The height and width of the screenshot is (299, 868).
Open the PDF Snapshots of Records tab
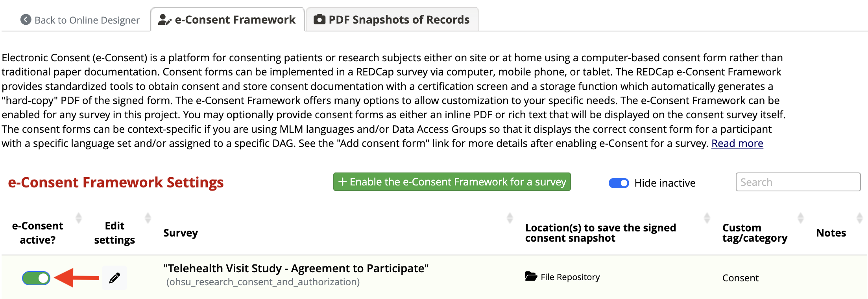pyautogui.click(x=392, y=19)
